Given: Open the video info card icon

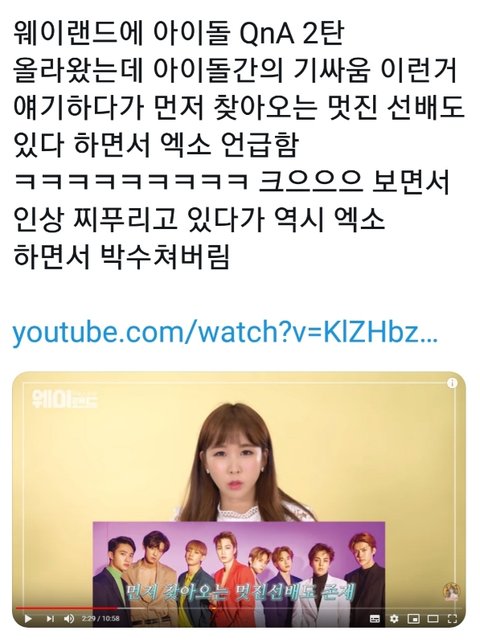Looking at the screenshot, I should click(452, 383).
